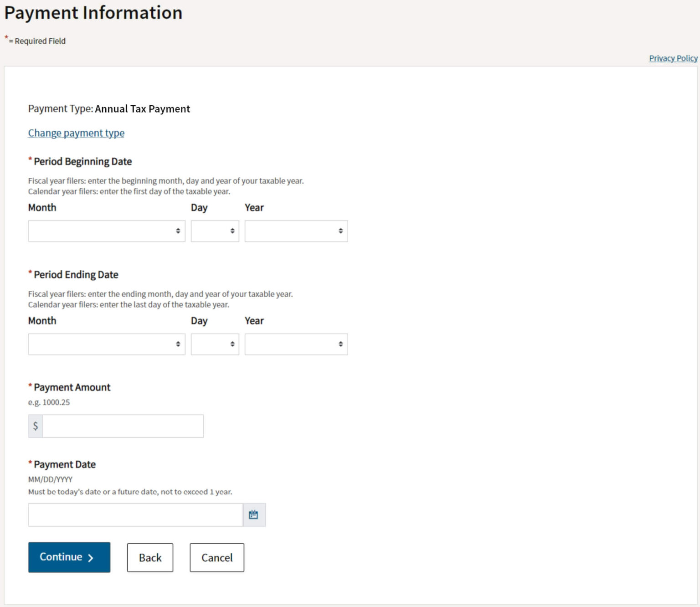700x607 pixels.
Task: Open the Payment Date calendar picker
Action: [x=254, y=515]
